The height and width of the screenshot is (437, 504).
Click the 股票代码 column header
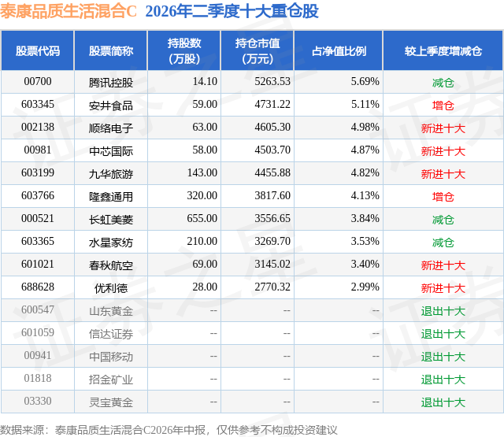click(x=38, y=50)
